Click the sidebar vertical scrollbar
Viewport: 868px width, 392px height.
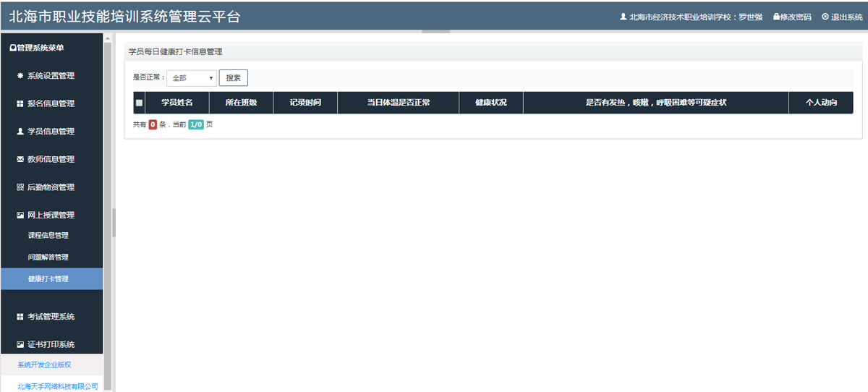coord(108,217)
